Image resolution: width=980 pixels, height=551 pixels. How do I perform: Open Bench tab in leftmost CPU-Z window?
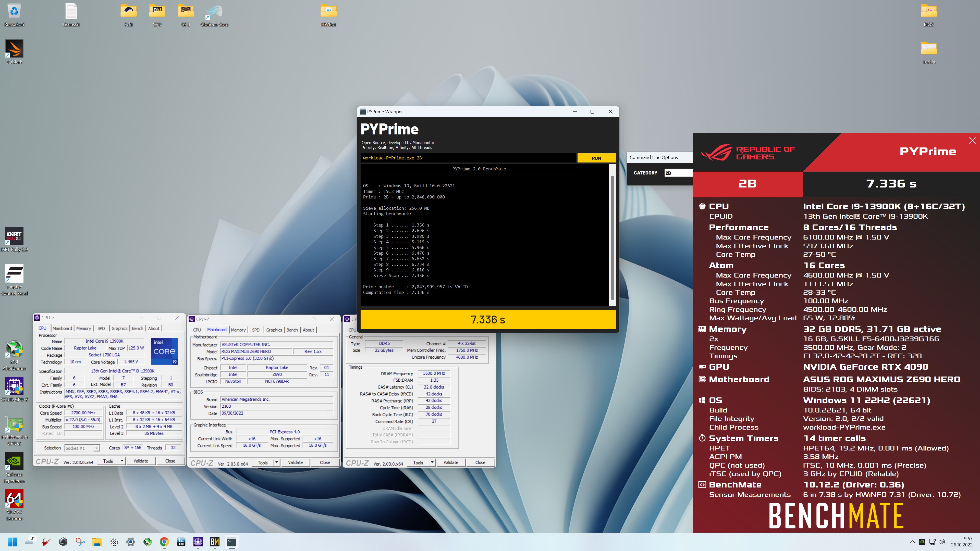[x=137, y=328]
